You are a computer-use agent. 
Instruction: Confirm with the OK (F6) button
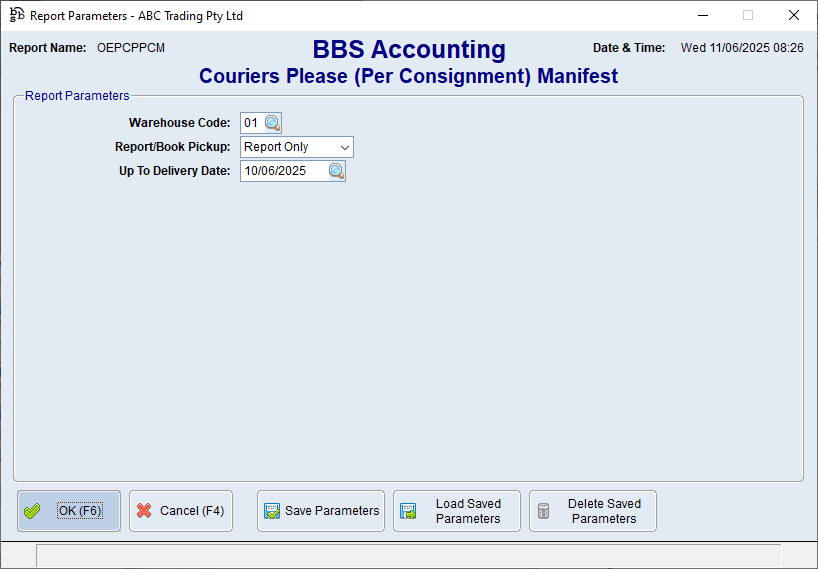[69, 511]
